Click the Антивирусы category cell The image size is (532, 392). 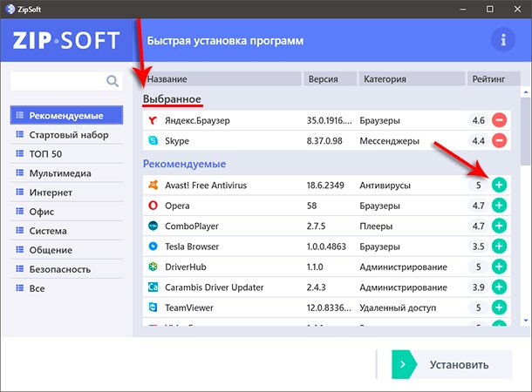385,186
